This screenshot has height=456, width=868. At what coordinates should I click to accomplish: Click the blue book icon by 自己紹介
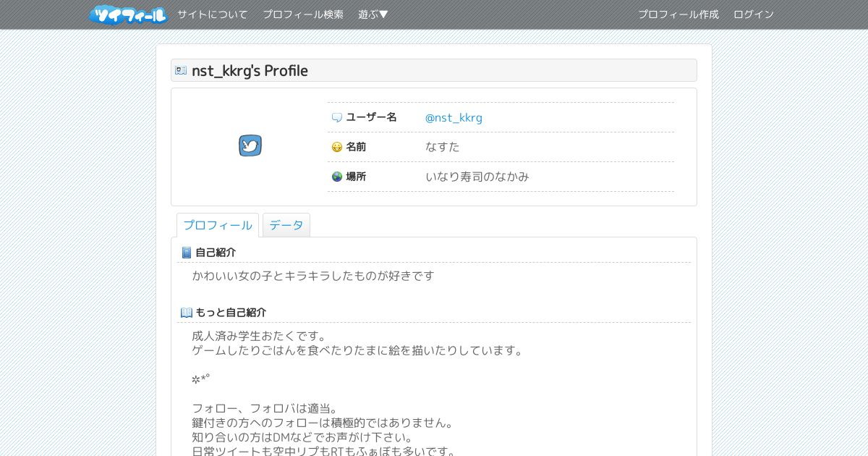(x=187, y=253)
